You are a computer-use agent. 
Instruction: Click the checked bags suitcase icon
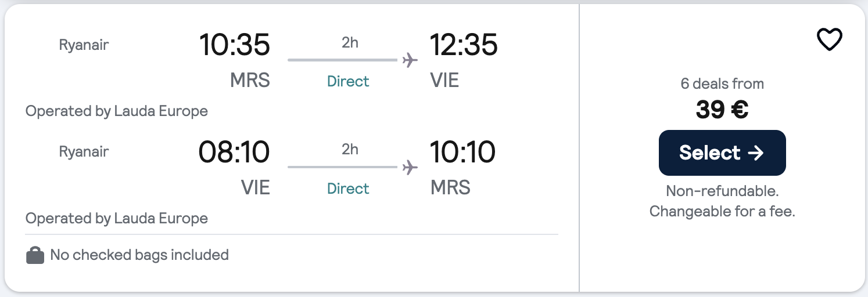click(35, 255)
